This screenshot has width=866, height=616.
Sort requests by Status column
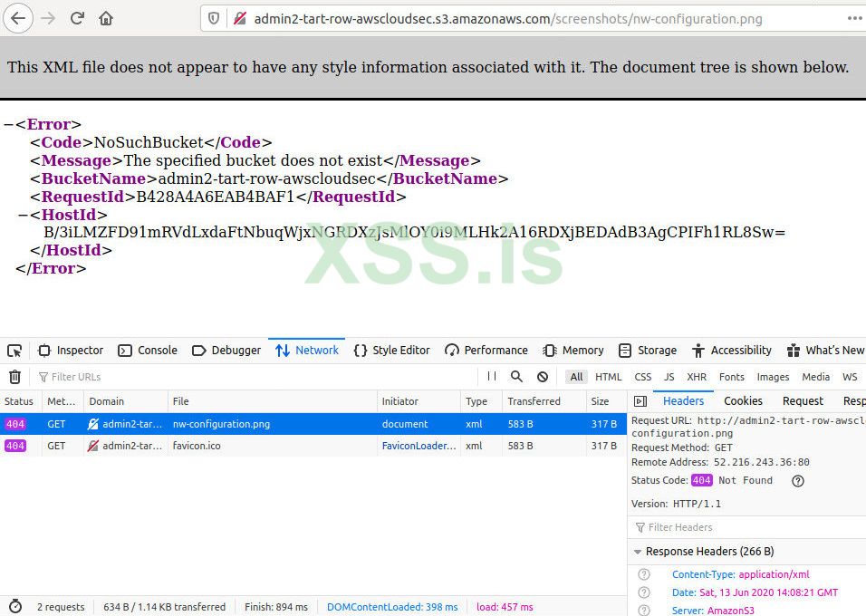19,401
